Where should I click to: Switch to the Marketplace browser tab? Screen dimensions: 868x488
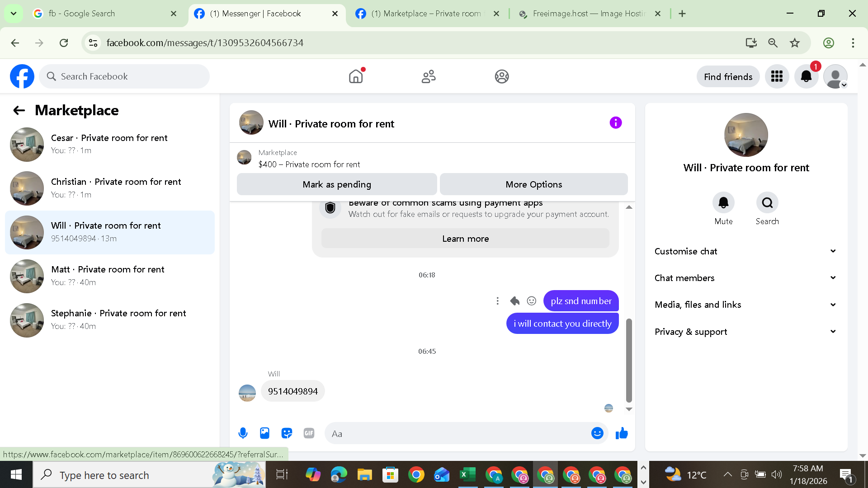(x=426, y=14)
